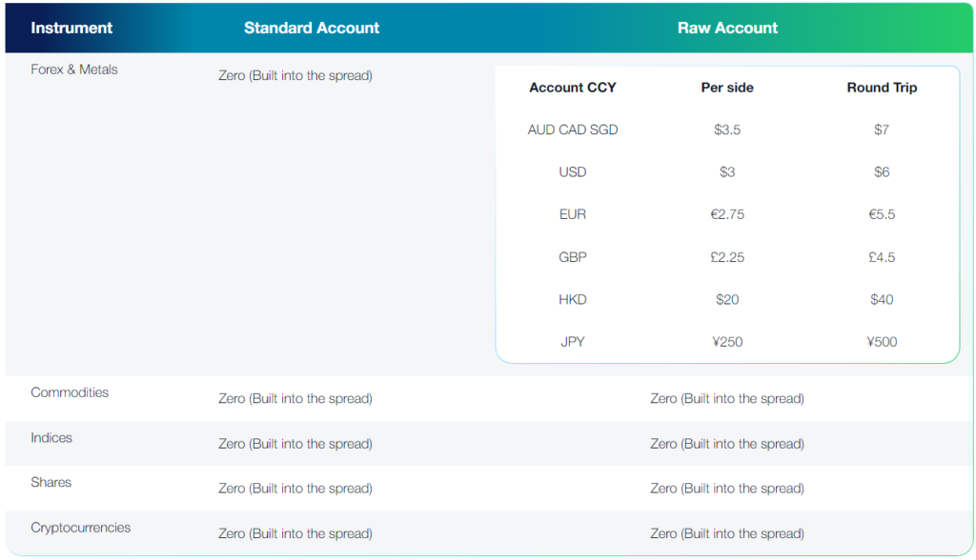The width and height of the screenshot is (976, 560).
Task: Click the Account CCY sub-header
Action: tap(573, 88)
